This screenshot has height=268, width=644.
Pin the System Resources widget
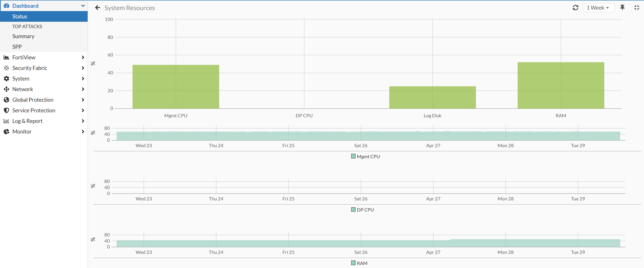click(x=622, y=8)
